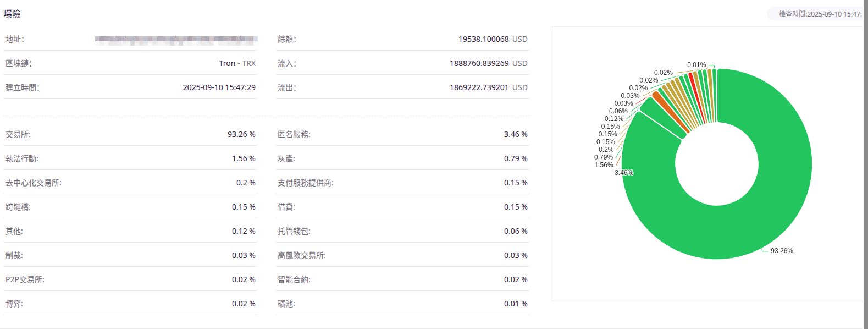Click the 0.01% label atop the chart

[x=696, y=65]
